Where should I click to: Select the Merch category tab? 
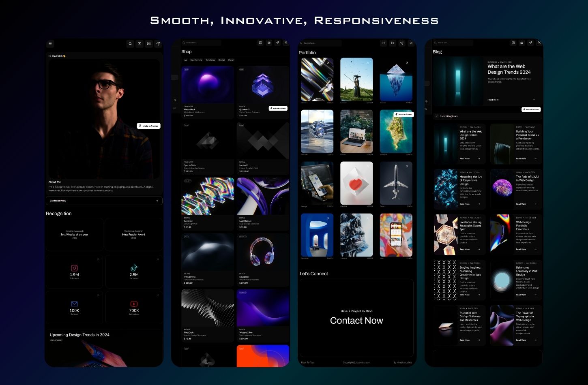(231, 60)
